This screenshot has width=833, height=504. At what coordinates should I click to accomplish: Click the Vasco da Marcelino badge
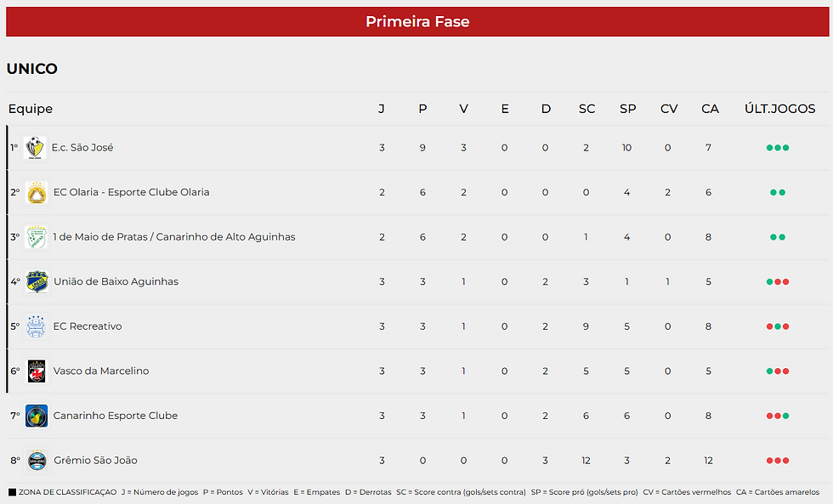pos(37,371)
